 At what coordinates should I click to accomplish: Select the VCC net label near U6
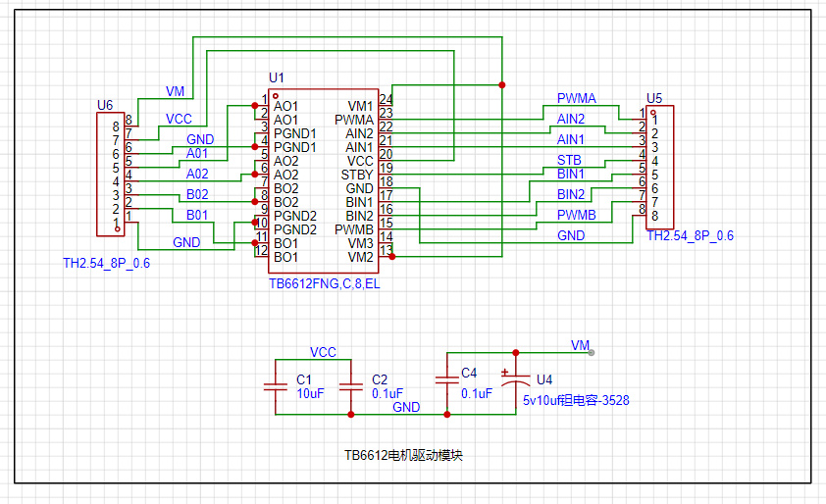point(179,119)
